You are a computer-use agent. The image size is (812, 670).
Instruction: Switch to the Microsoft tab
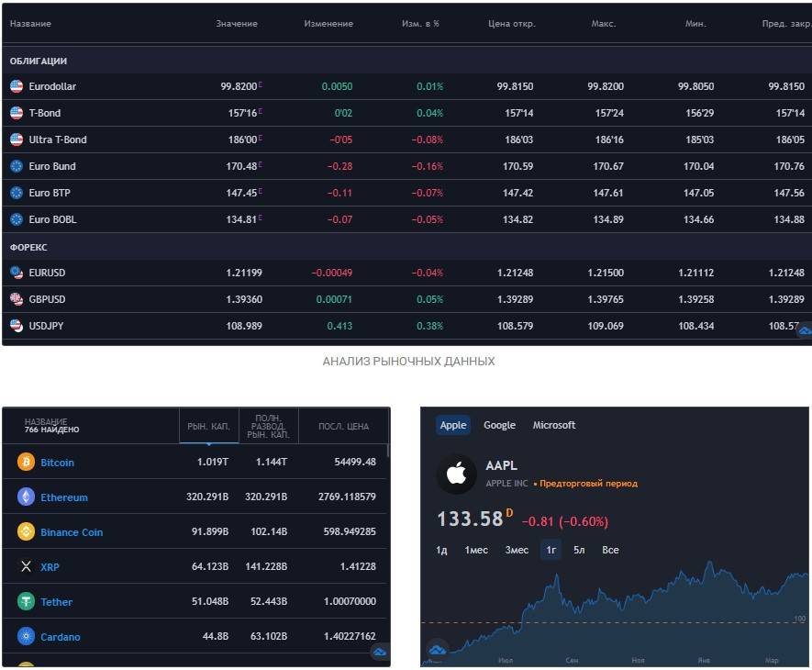click(x=554, y=425)
